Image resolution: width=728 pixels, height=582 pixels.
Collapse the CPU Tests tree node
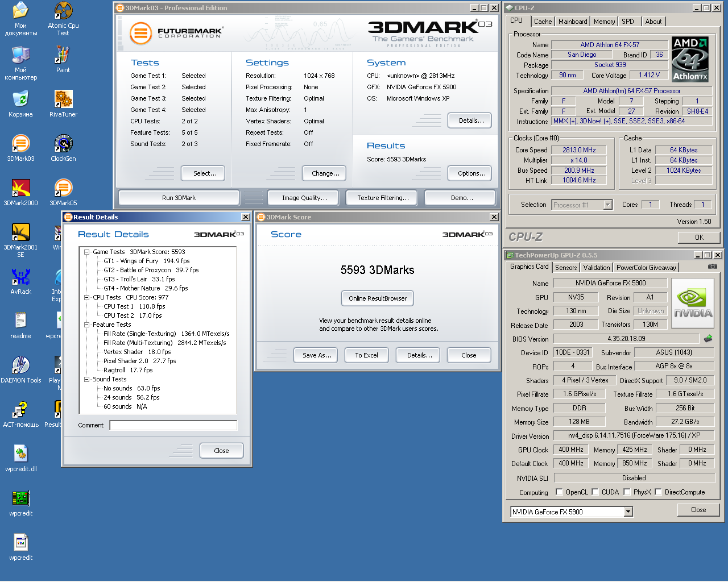pos(87,297)
